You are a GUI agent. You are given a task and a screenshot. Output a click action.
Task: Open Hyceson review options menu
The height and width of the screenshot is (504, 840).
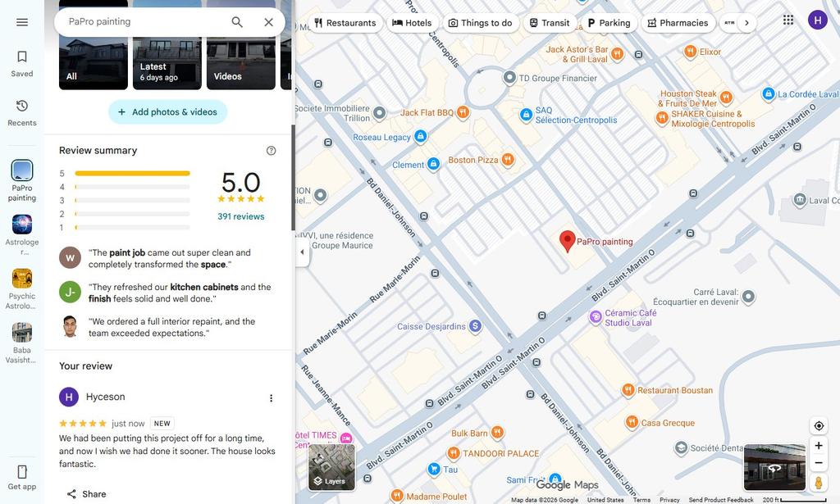point(271,398)
